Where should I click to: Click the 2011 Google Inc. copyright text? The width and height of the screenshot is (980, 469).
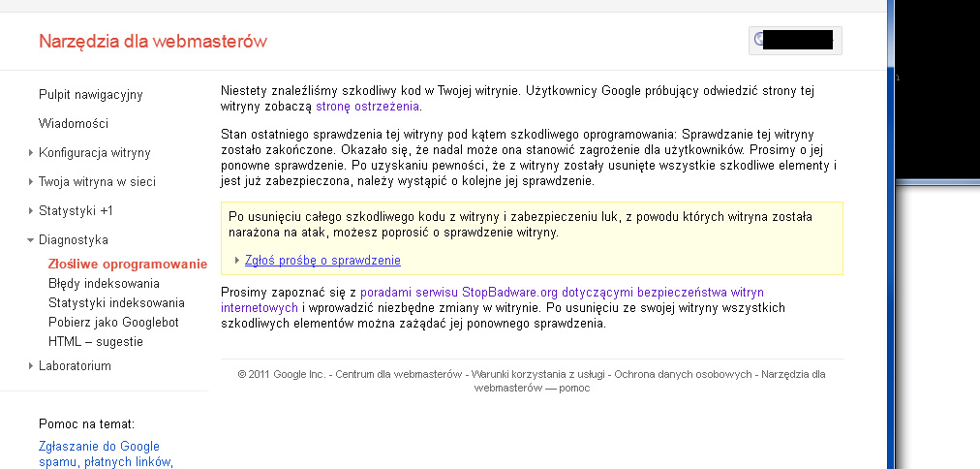281,375
